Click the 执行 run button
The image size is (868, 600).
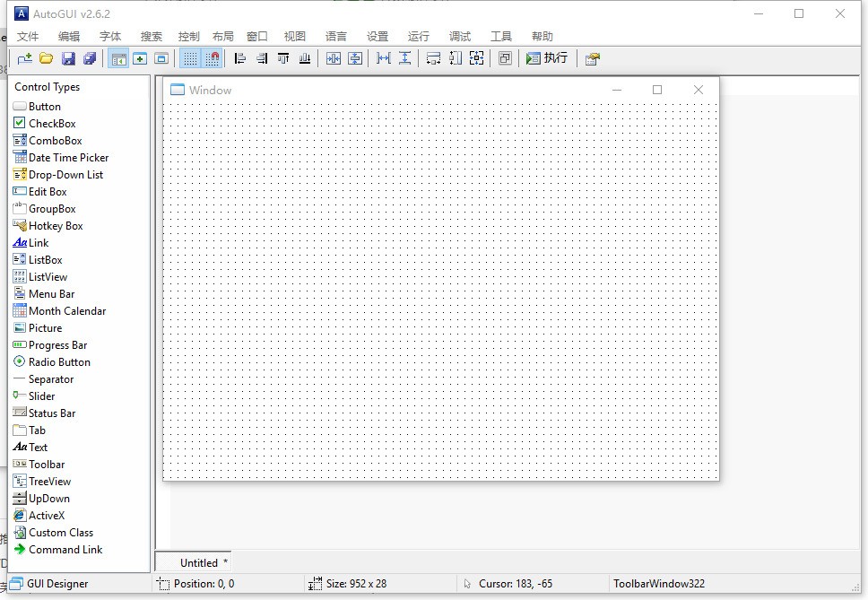pos(547,58)
